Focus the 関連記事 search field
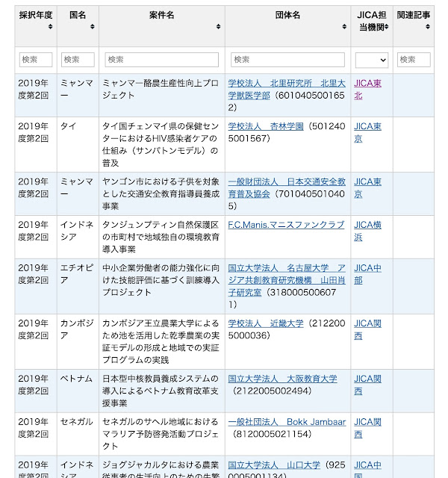Screen dimensions: 448x478 (x=414, y=60)
